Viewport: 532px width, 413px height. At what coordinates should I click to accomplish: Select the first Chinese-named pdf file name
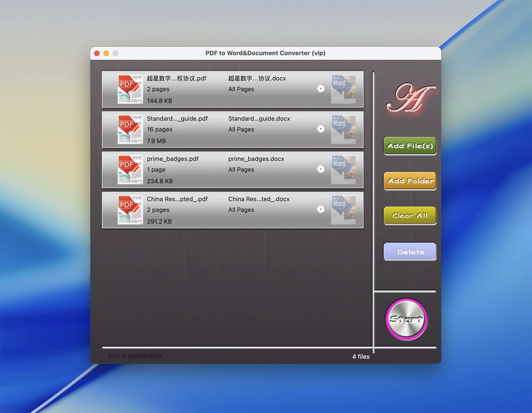(176, 78)
